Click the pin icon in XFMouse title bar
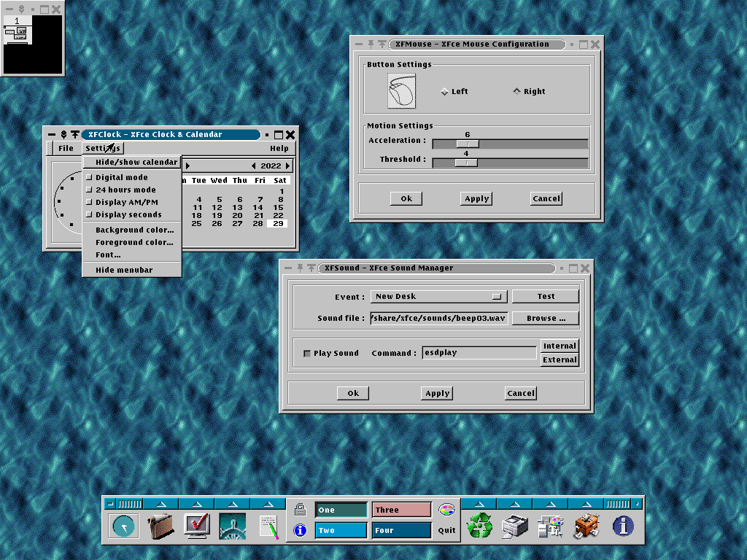The image size is (747, 560). pyautogui.click(x=371, y=44)
